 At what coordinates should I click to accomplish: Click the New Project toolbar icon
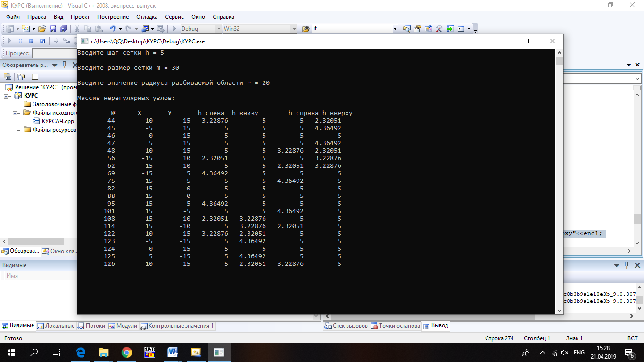[x=10, y=29]
